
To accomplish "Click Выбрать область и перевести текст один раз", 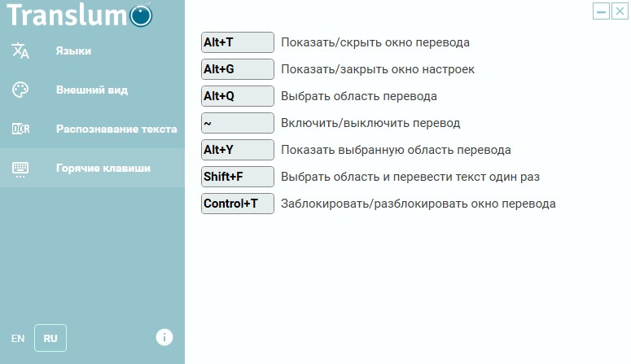I will click(x=410, y=177).
